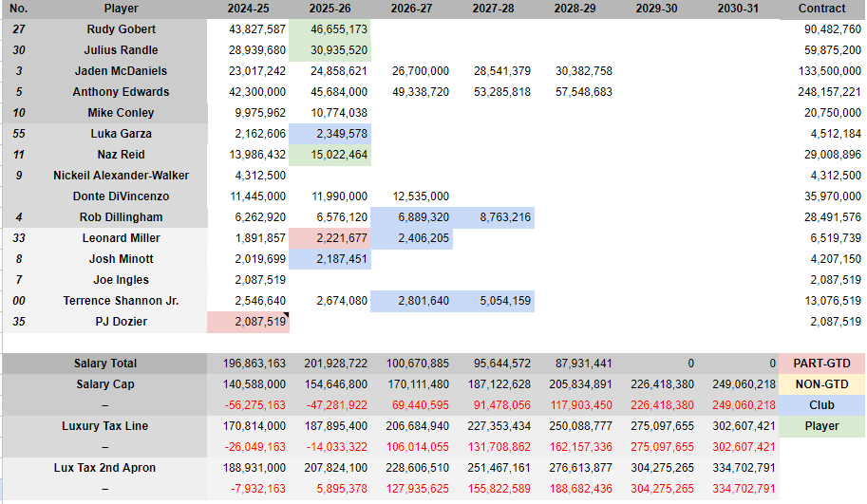
Task: Click the pink PART-GTD legend cell
Action: [x=821, y=364]
